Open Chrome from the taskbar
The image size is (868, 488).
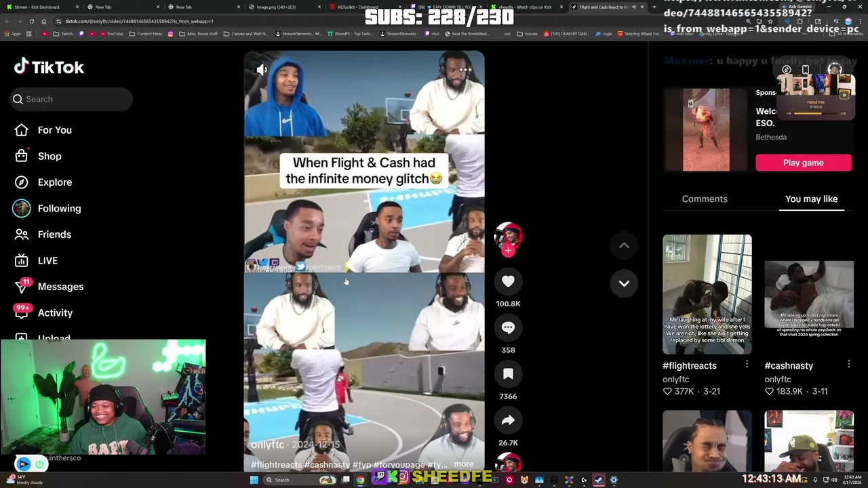[360, 480]
